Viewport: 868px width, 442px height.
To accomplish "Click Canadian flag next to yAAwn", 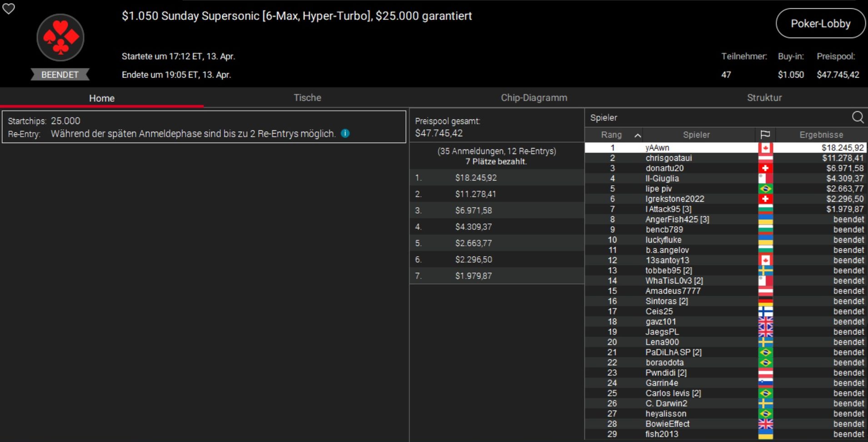I will tap(765, 148).
